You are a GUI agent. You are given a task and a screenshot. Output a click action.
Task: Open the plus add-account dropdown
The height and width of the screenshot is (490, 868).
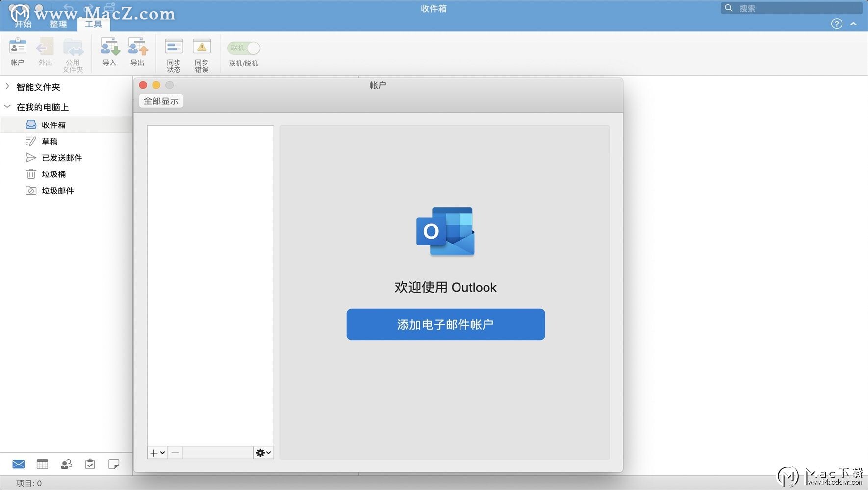(x=157, y=453)
